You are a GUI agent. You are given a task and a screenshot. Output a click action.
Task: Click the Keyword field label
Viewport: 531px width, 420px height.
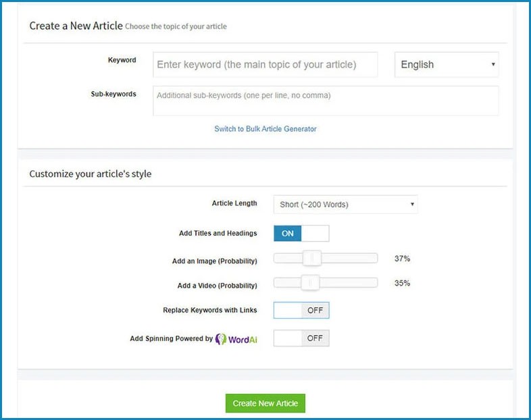point(122,60)
